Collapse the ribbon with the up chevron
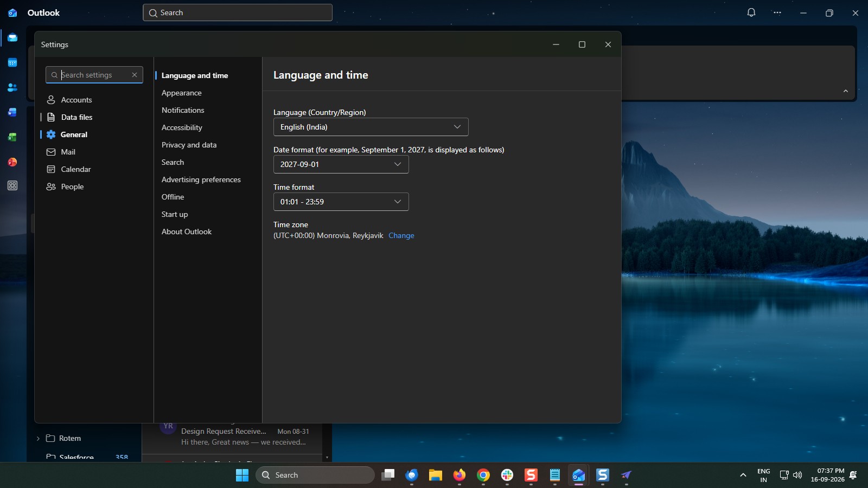The image size is (868, 488). coord(845,91)
